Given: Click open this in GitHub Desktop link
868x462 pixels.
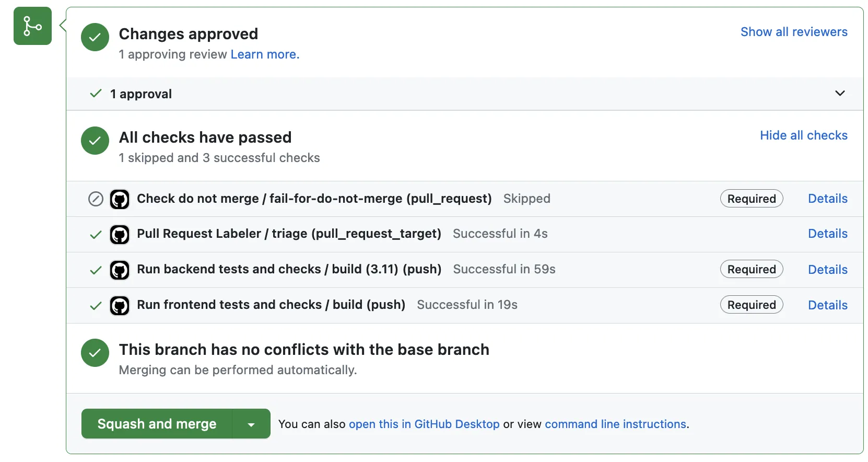Looking at the screenshot, I should tap(424, 424).
